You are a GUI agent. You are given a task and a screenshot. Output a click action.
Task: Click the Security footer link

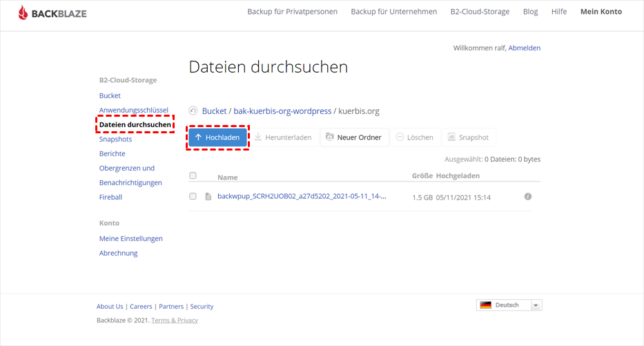point(202,307)
